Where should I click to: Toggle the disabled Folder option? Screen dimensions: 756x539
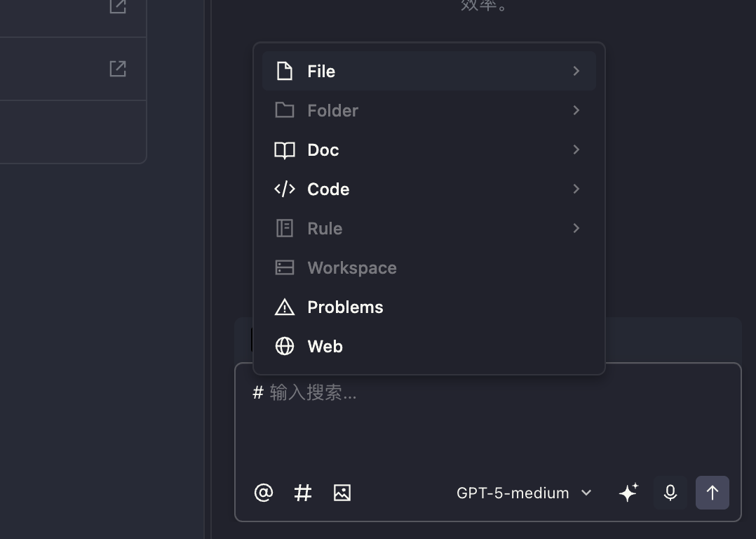(332, 110)
